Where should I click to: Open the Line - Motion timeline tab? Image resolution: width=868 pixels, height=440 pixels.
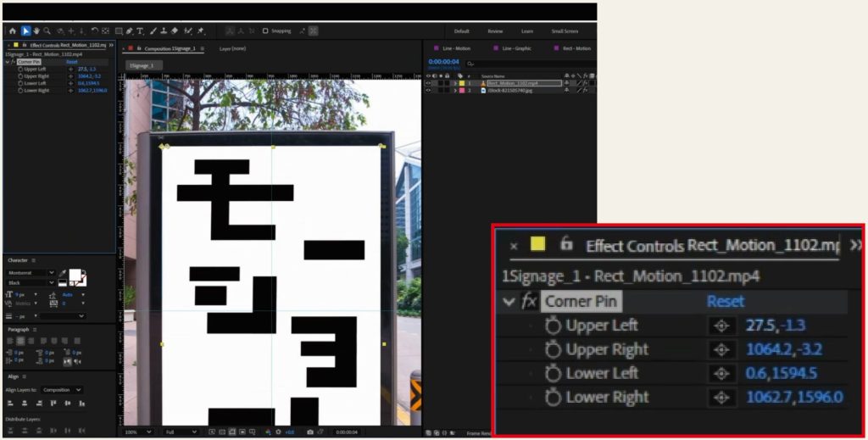pyautogui.click(x=457, y=48)
